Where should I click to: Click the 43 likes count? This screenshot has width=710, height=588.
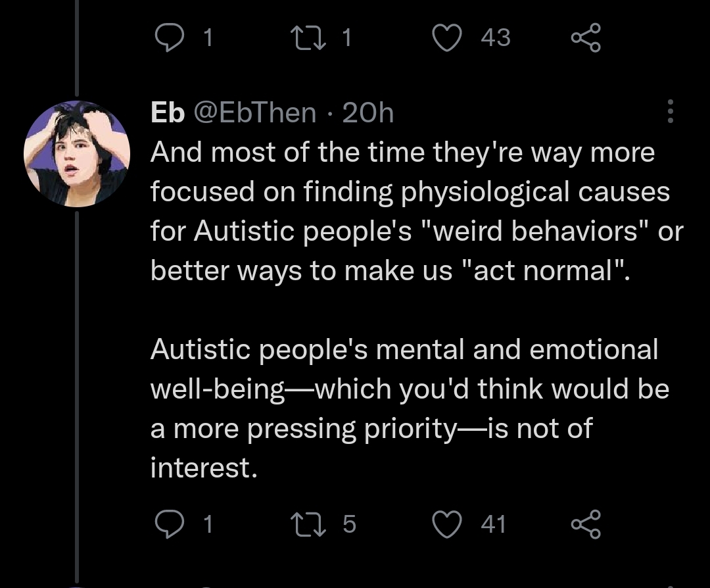point(495,38)
